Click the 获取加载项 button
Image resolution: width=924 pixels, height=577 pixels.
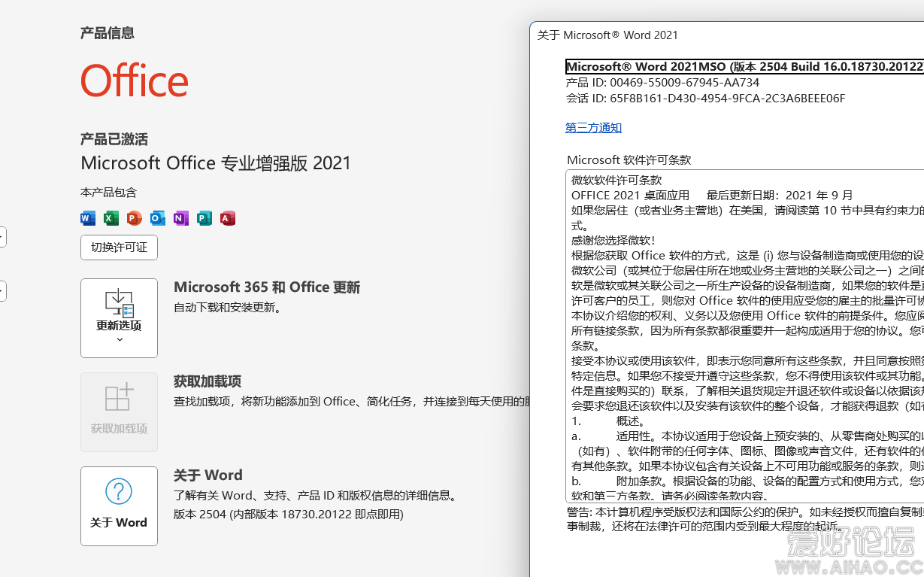pyautogui.click(x=119, y=412)
